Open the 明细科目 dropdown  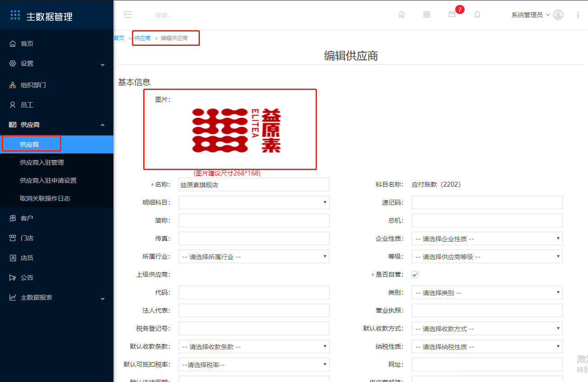coord(254,202)
